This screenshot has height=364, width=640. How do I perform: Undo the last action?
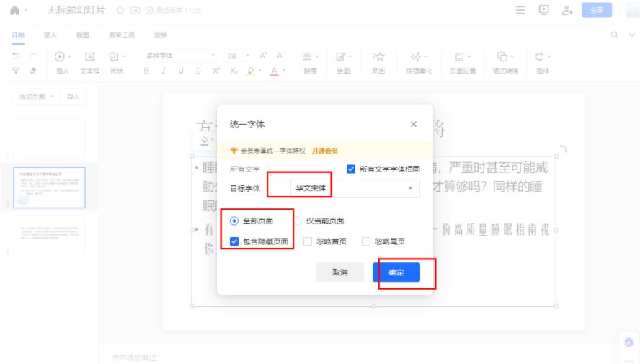pyautogui.click(x=16, y=56)
